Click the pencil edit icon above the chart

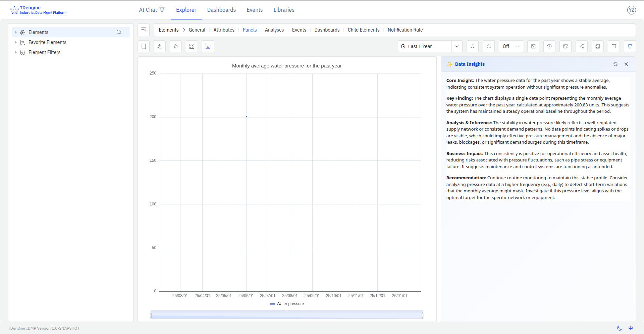pyautogui.click(x=159, y=46)
